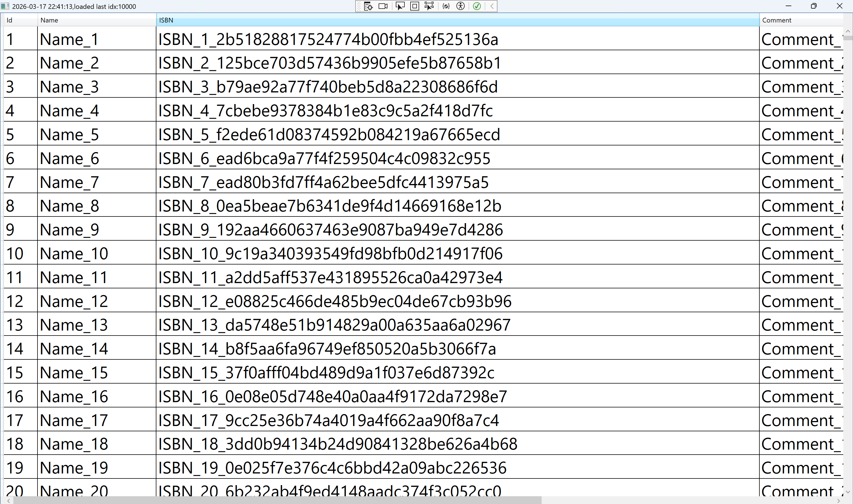Viewport: 853px width, 504px height.
Task: Click the ISBN_18_3dd0b94134b24d90841328be626a4b68 cell
Action: (x=458, y=443)
